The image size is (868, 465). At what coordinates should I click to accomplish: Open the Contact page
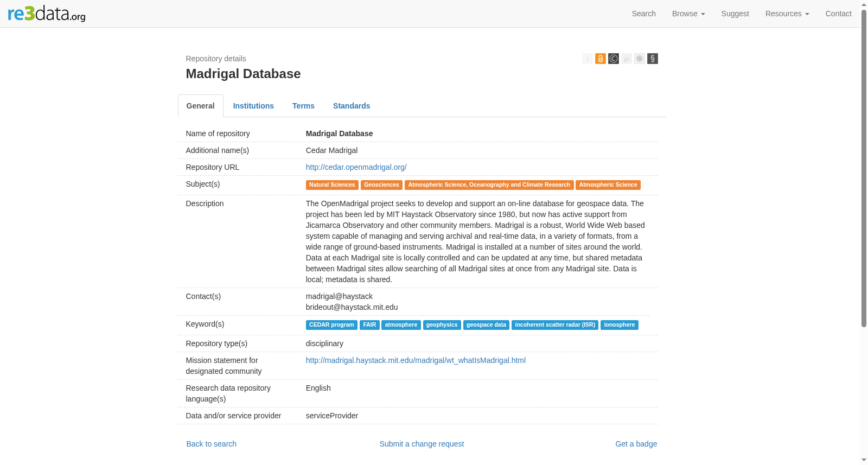[838, 14]
